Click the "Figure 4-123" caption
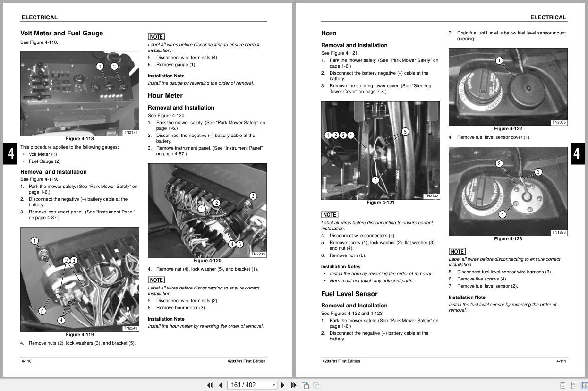588x391 pixels. [x=508, y=239]
